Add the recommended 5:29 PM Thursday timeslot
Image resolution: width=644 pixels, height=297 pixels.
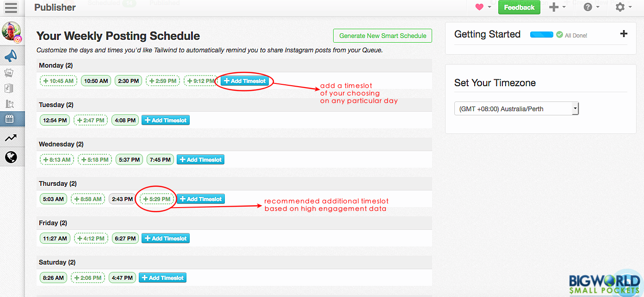point(157,199)
